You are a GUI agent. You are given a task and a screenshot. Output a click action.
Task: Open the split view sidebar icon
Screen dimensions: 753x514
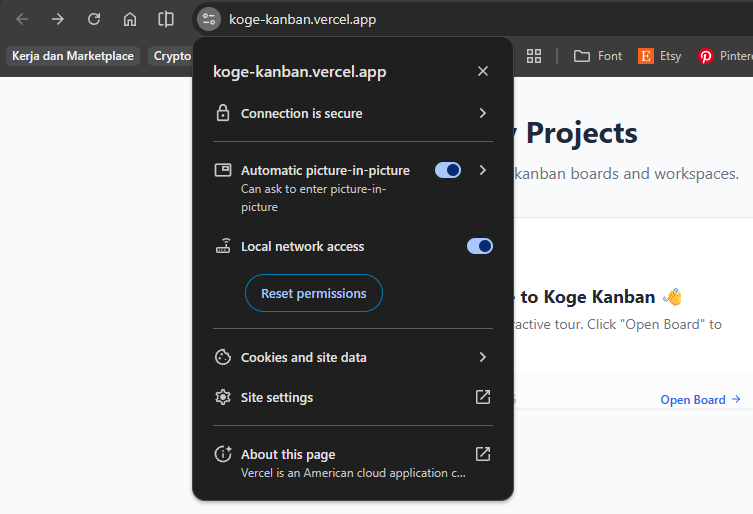166,19
